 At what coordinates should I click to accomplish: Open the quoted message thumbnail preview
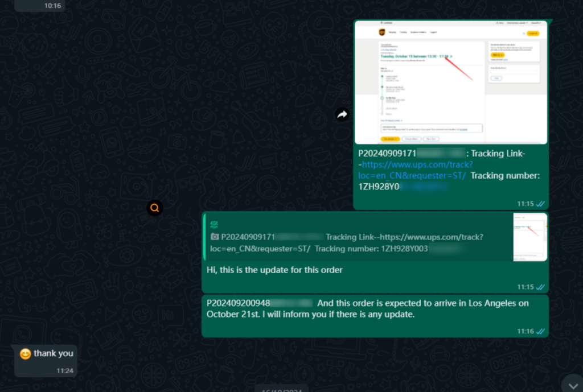pos(530,237)
